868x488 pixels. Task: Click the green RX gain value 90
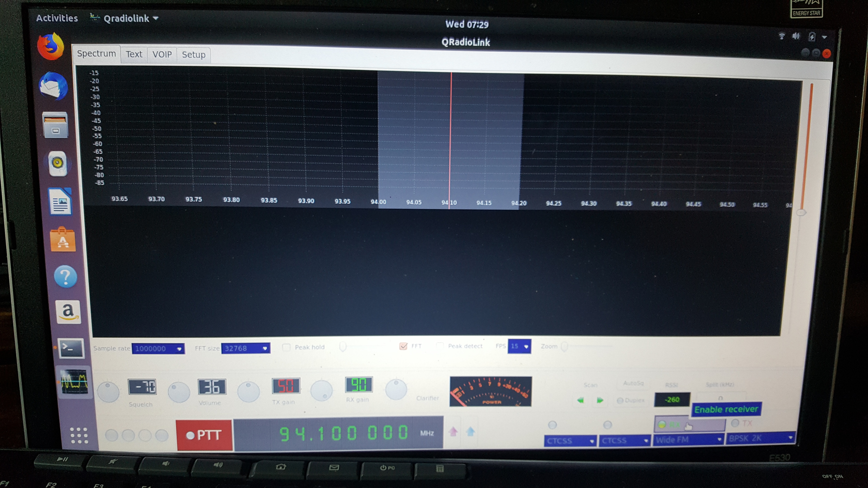tap(359, 384)
